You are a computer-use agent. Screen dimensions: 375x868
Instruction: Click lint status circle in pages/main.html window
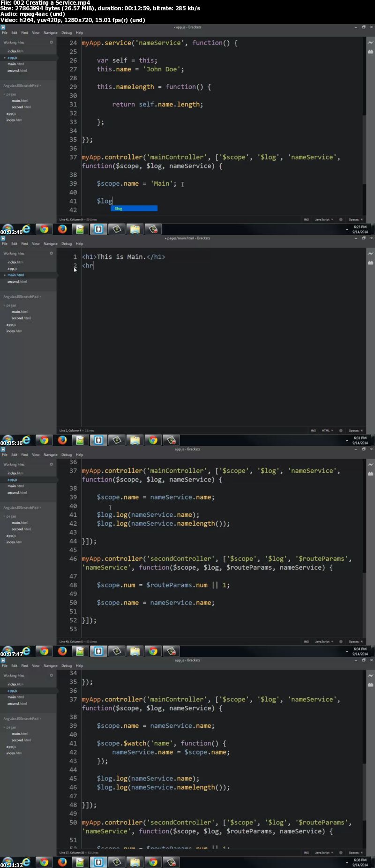(x=341, y=430)
